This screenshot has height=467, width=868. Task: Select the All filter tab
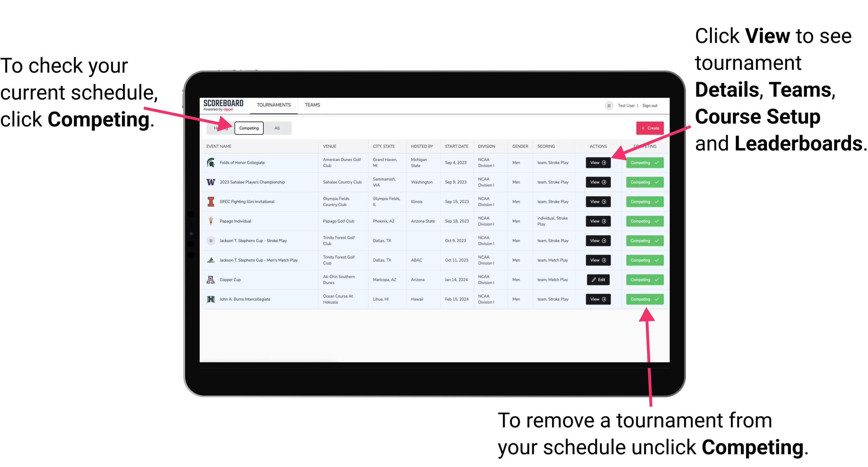[x=276, y=128]
